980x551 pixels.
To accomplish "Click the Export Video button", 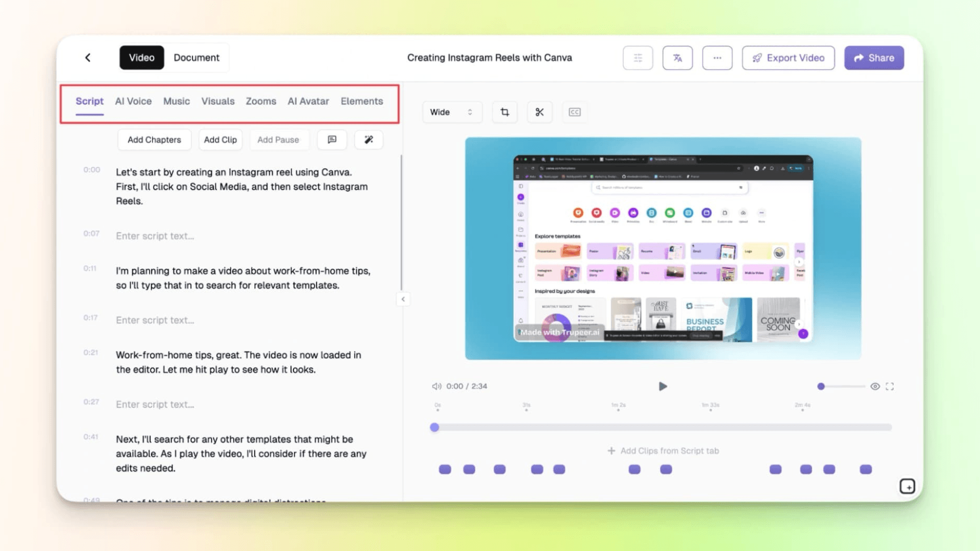I will point(788,58).
